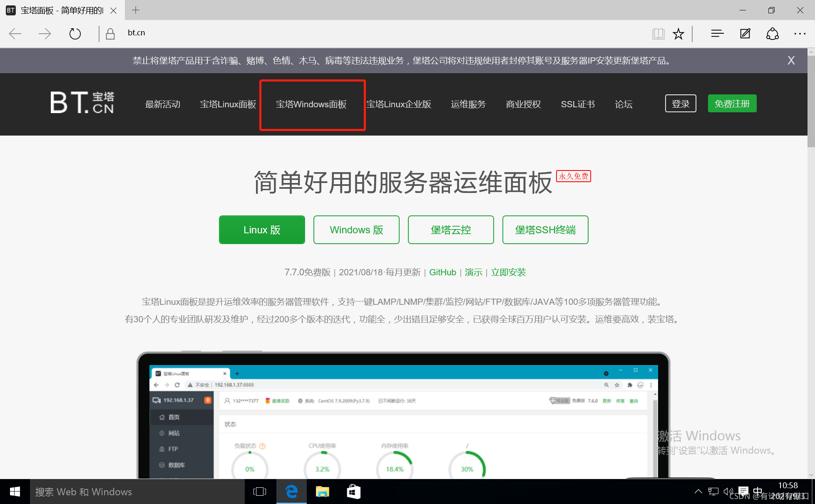The width and height of the screenshot is (815, 504).
Task: Dismiss the warning banner with X
Action: click(x=791, y=61)
